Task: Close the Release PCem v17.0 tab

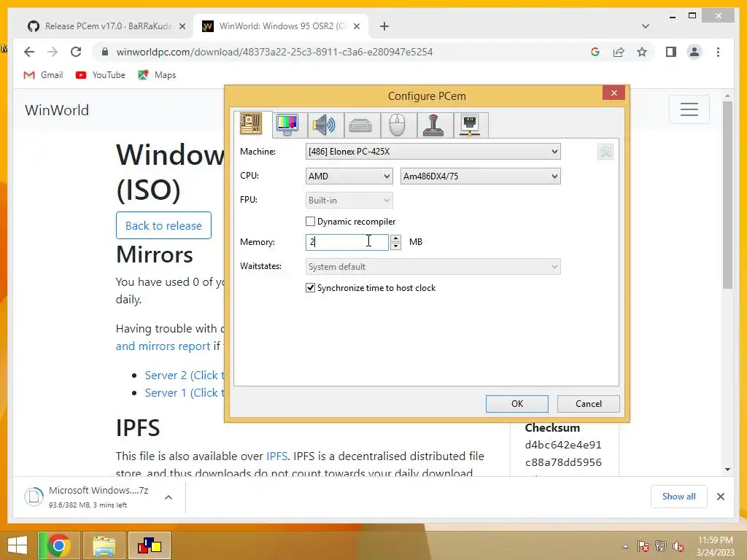Action: click(182, 27)
